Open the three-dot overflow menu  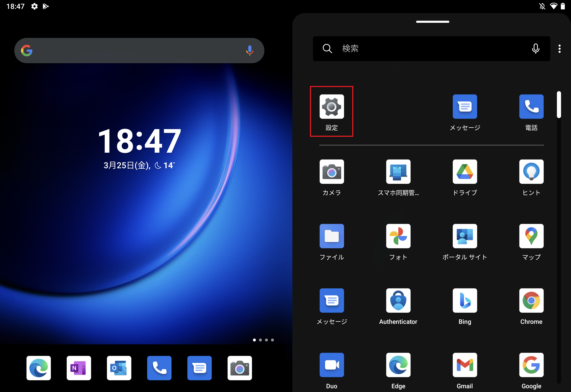[x=559, y=49]
